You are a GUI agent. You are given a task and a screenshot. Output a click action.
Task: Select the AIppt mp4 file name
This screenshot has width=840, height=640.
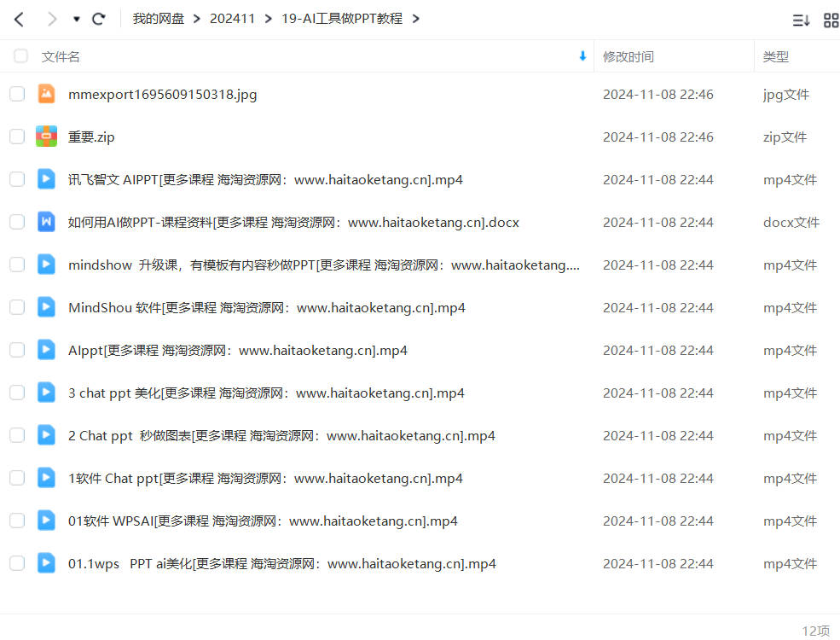point(238,351)
